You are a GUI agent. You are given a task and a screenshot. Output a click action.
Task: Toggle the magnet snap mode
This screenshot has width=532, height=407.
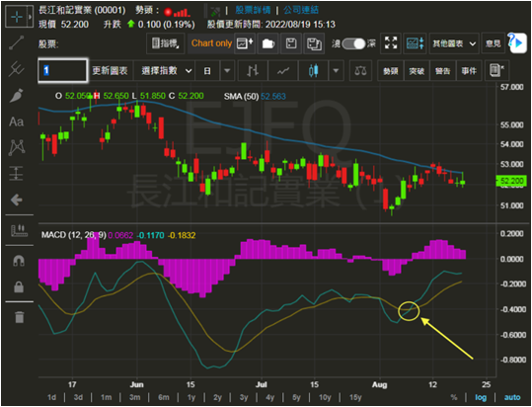(x=19, y=261)
